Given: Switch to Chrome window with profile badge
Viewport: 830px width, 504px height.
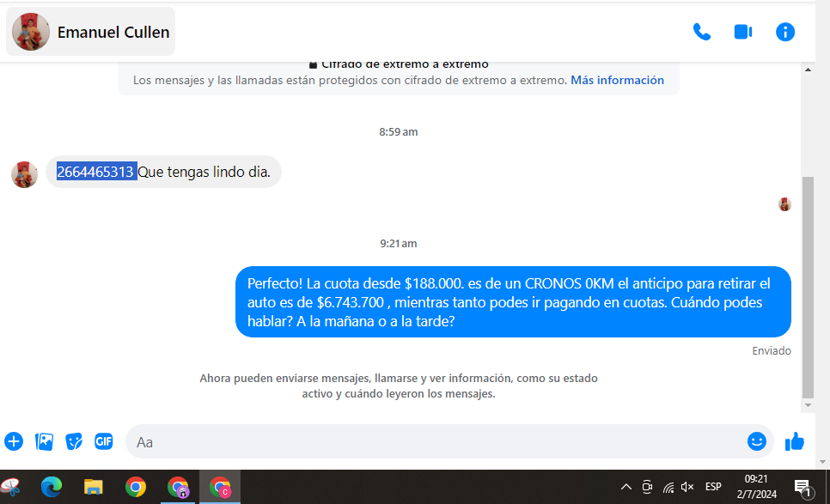Looking at the screenshot, I should tap(178, 487).
